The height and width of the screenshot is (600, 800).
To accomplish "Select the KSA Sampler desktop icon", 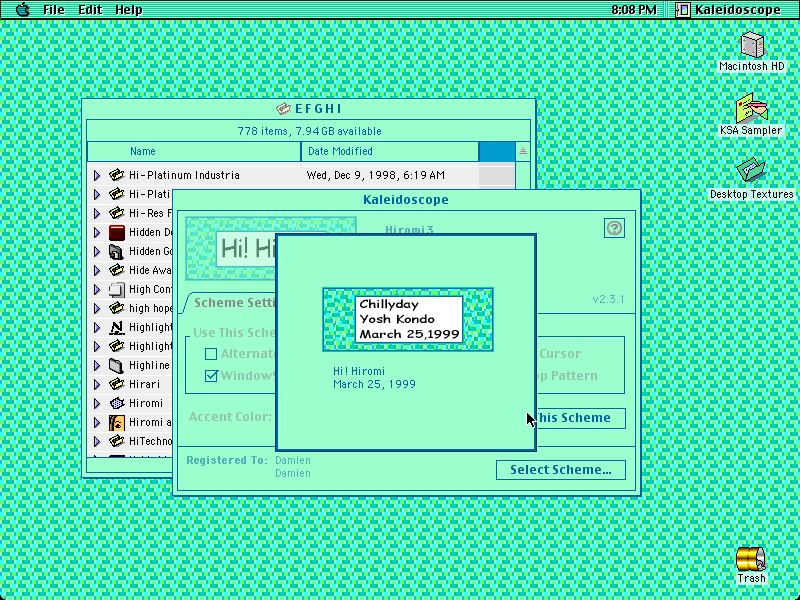I will click(752, 108).
